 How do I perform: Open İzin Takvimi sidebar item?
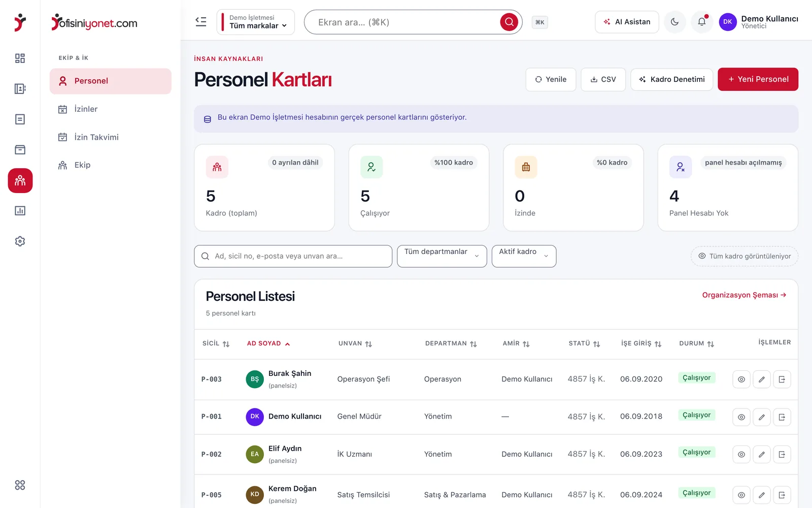(x=111, y=137)
